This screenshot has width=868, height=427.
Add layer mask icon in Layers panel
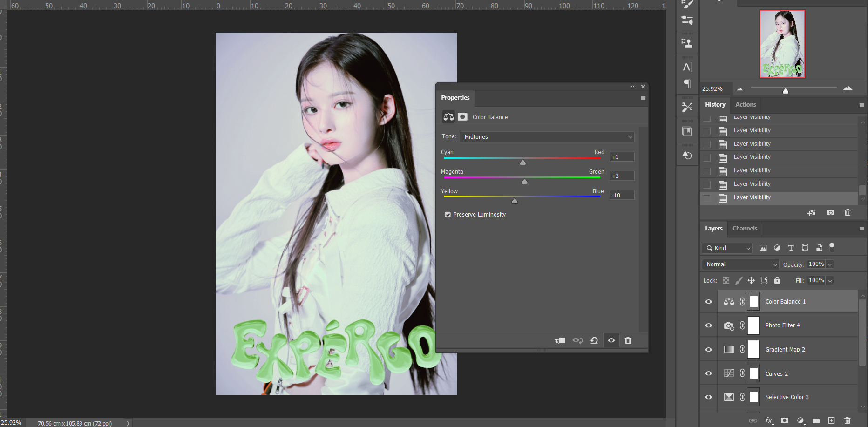pos(785,420)
